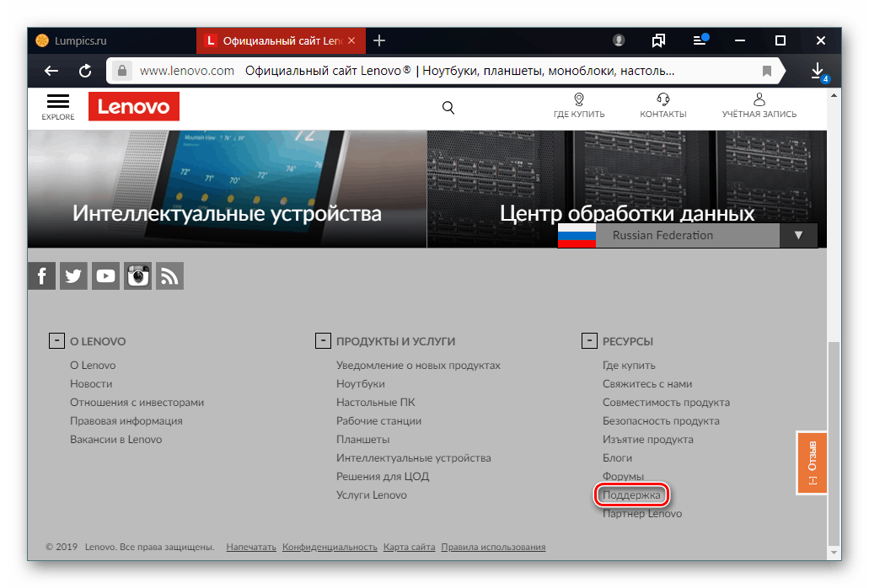The height and width of the screenshot is (588, 869).
Task: Select the Официальный сайт Lenovo tab
Action: (x=281, y=40)
